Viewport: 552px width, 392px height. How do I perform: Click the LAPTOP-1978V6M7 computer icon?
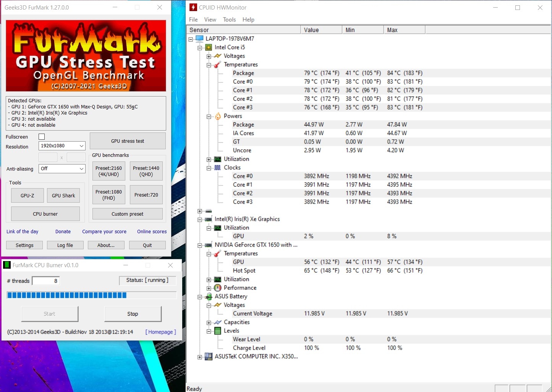199,39
